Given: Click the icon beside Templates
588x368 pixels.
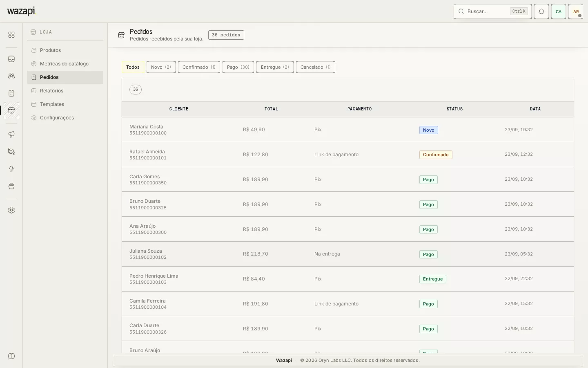Looking at the screenshot, I should (x=34, y=104).
